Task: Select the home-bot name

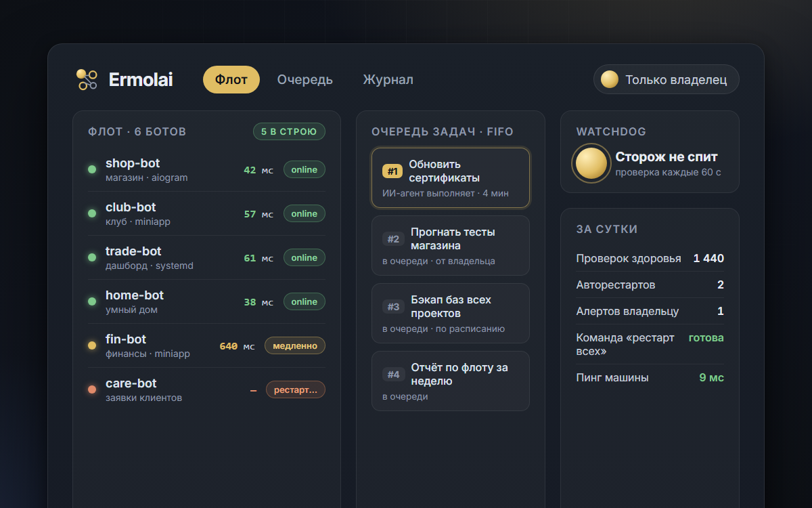Action: [135, 295]
